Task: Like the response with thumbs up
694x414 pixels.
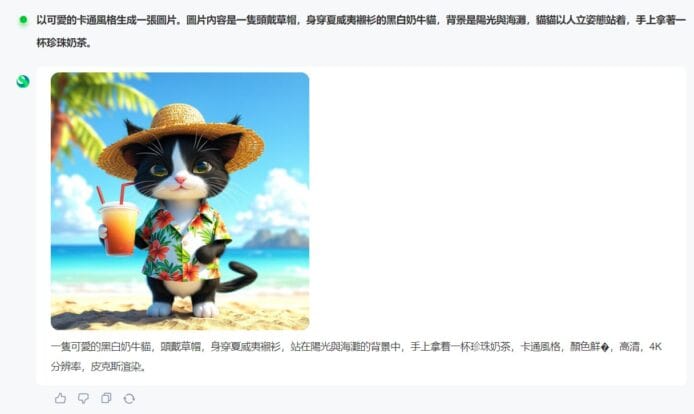Action: [x=61, y=398]
